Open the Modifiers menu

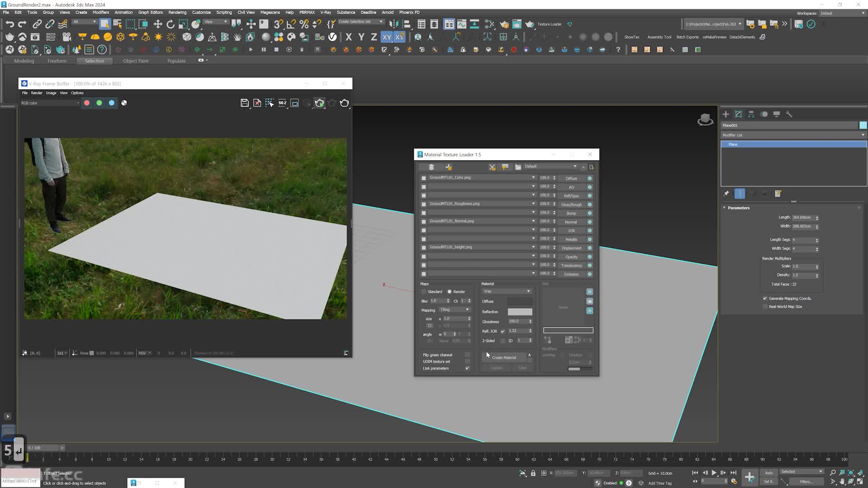point(101,12)
